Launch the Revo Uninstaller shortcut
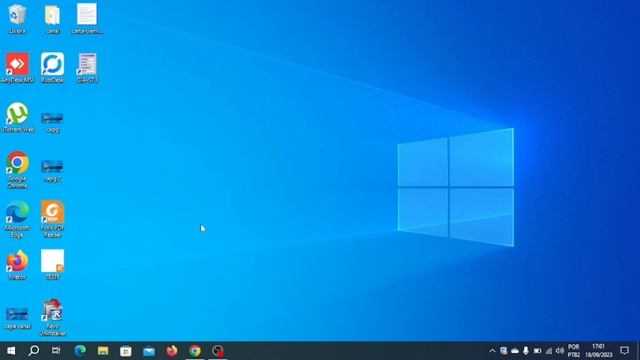640x360 pixels. coord(52,318)
